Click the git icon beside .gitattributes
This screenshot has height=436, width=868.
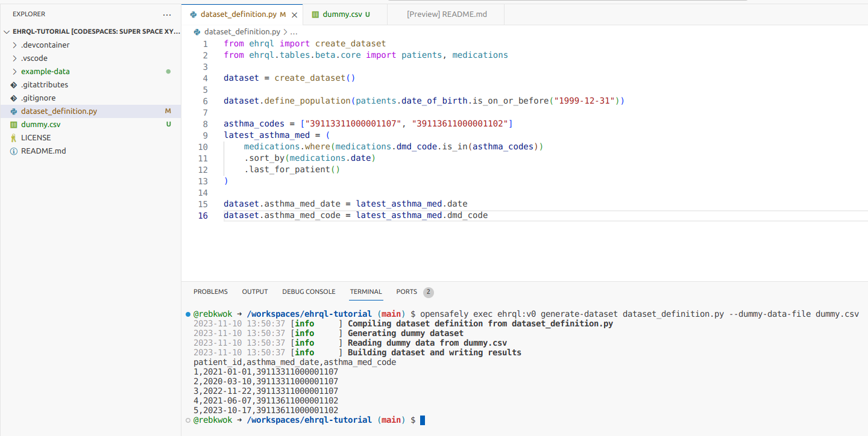pos(14,84)
